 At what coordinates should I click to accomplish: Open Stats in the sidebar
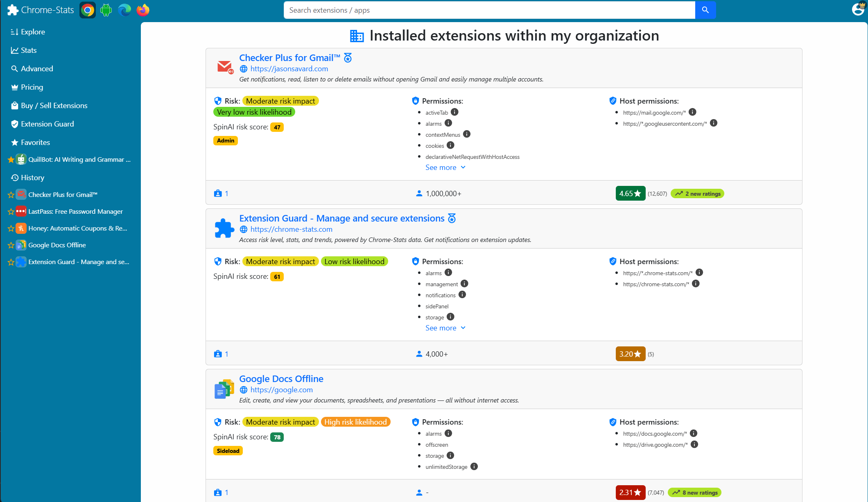[x=24, y=50]
